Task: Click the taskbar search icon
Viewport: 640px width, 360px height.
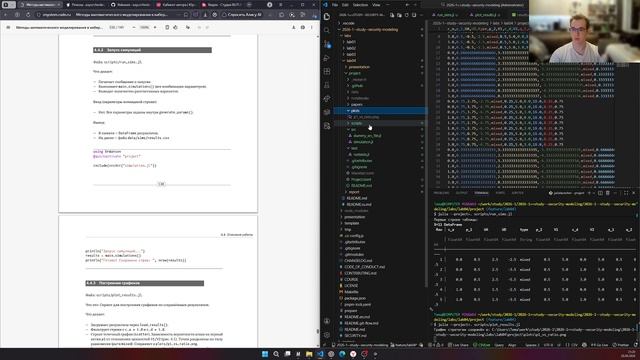Action: pos(276,354)
